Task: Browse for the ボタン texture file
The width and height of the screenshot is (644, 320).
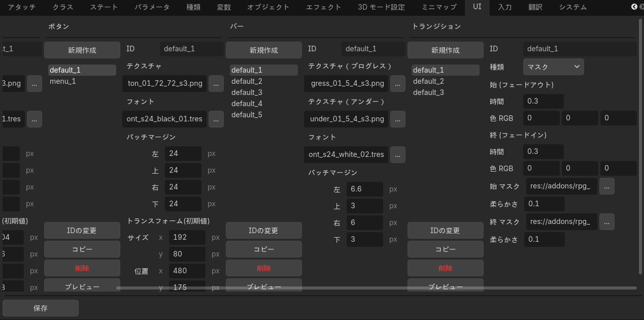Action: click(216, 83)
